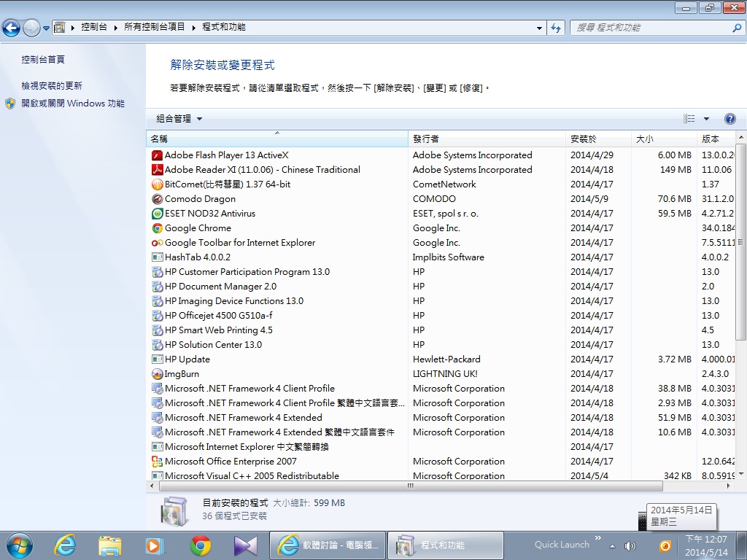
Task: Select the Comodo Dragon icon
Action: (x=157, y=199)
